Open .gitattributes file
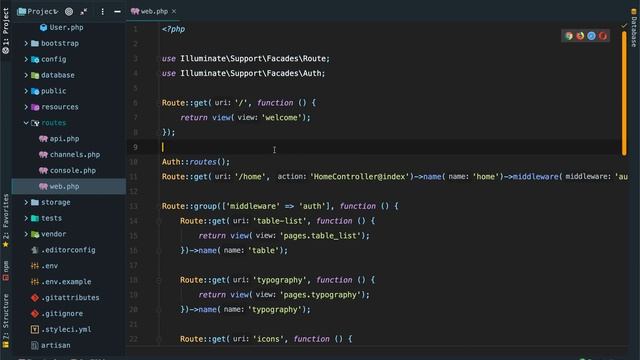The image size is (640, 360). coord(70,298)
